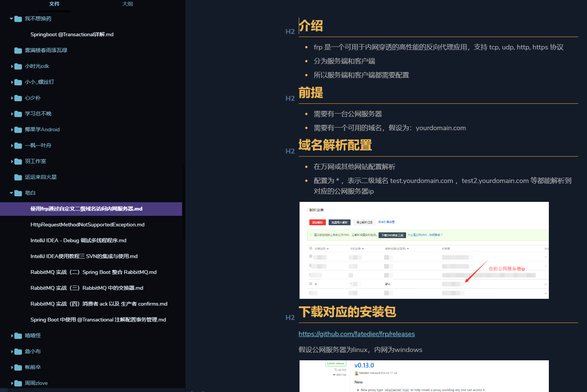This screenshot has width=587, height=392.
Task: Click the 帐前卒 folder icon
Action: click(x=18, y=367)
